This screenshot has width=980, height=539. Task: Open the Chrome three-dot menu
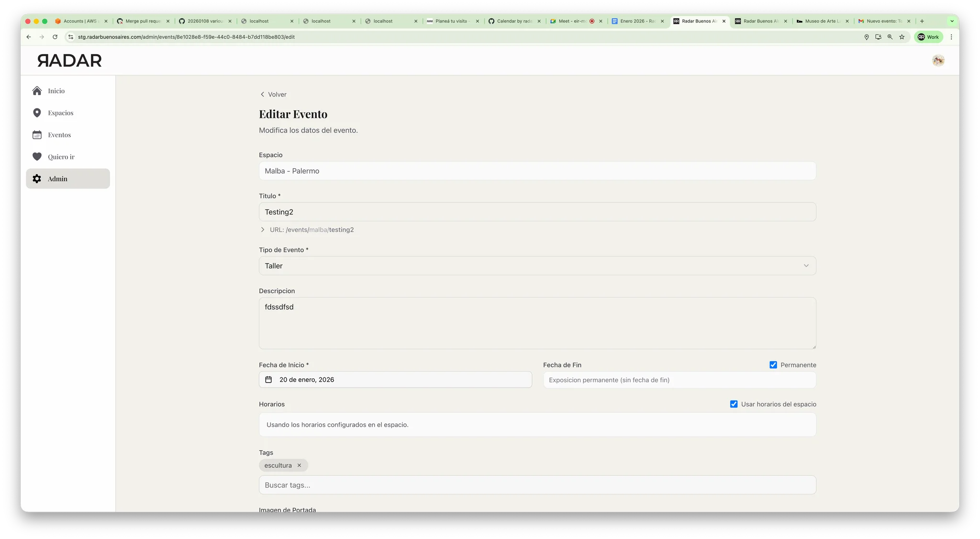pyautogui.click(x=951, y=37)
